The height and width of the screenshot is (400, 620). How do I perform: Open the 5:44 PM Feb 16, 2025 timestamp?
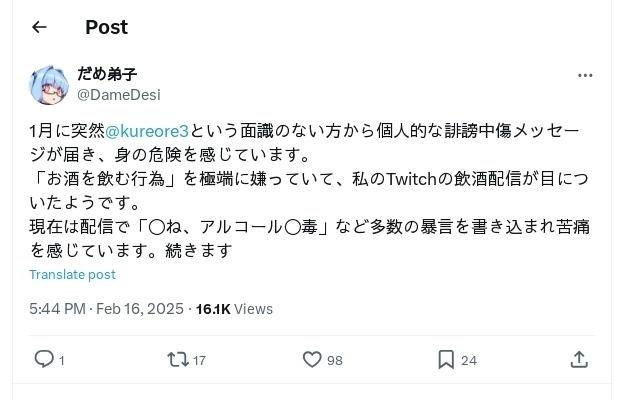(x=106, y=309)
